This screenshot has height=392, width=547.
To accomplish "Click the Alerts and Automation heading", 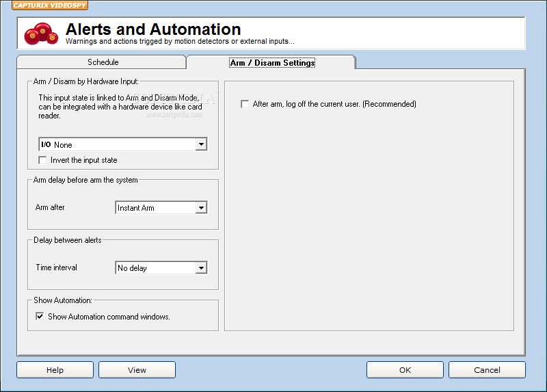I will [x=153, y=29].
